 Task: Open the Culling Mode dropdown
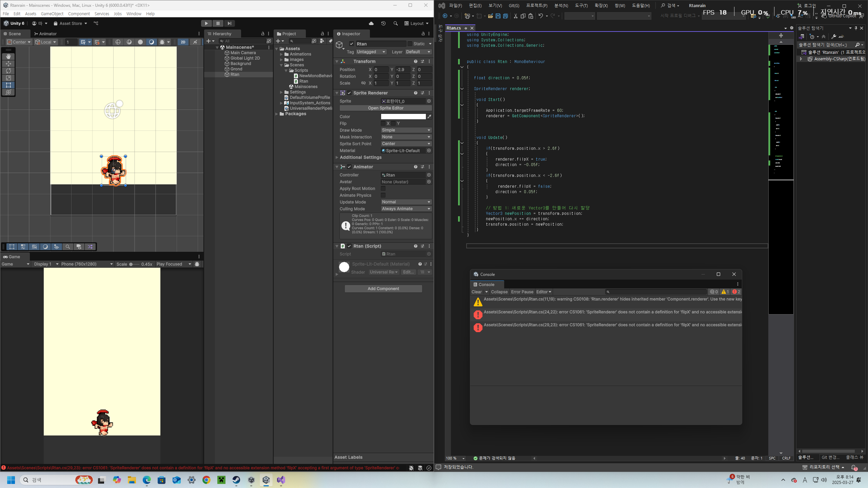coord(406,209)
